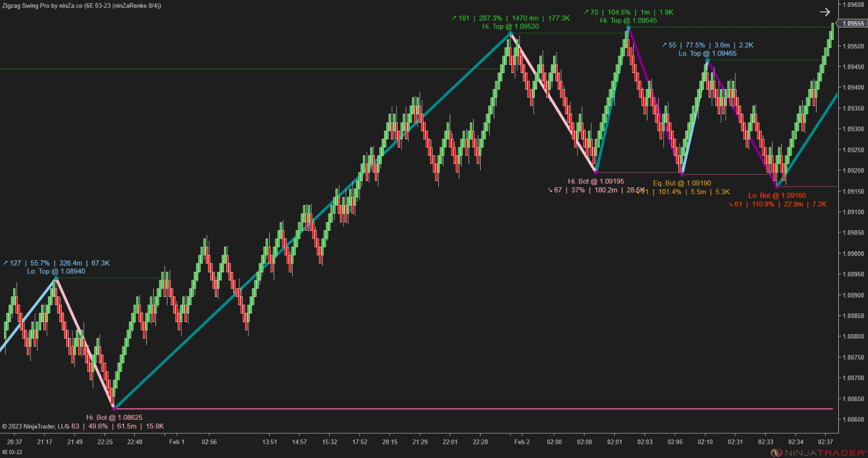Select the Lo. Top @ 1.09465 swing label
The height and width of the screenshot is (458, 868).
(707, 53)
